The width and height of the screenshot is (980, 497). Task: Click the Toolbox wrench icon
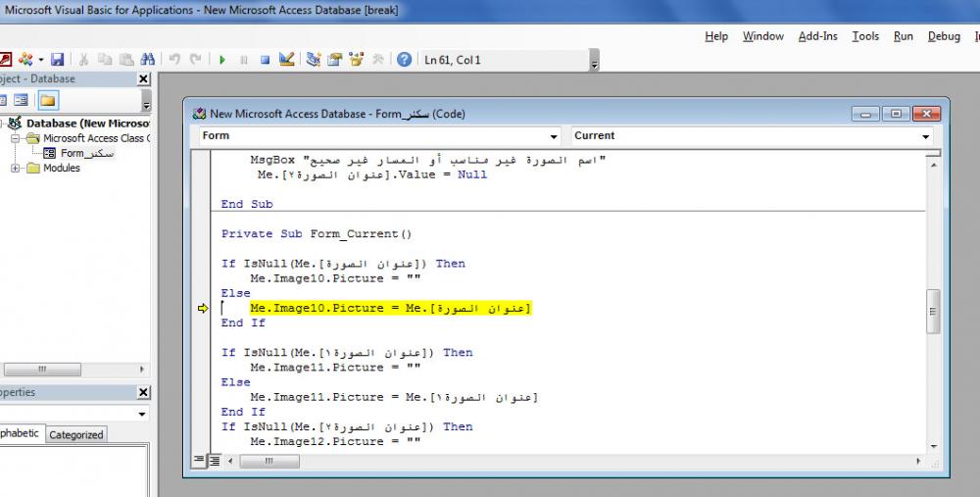[378, 60]
